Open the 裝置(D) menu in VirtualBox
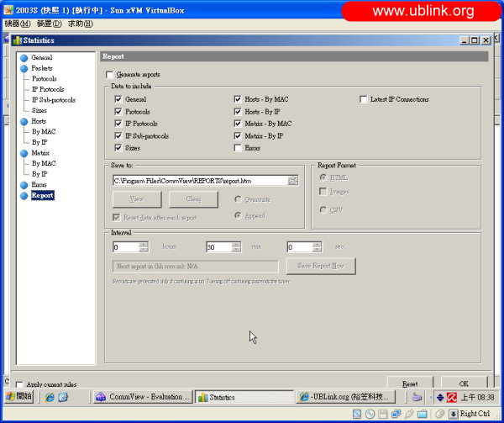Image resolution: width=504 pixels, height=423 pixels. click(49, 23)
